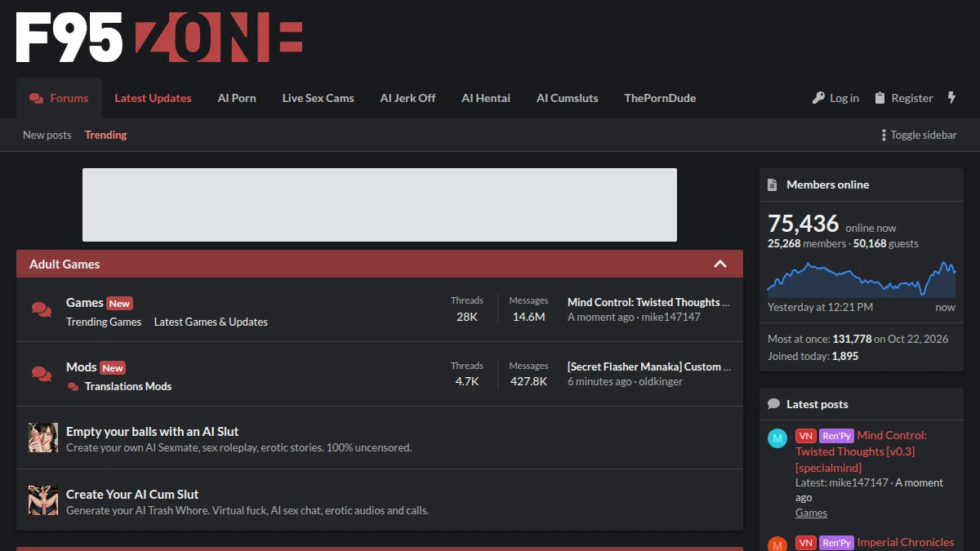Image resolution: width=980 pixels, height=551 pixels.
Task: Open the Latest Updates tab
Action: (x=153, y=98)
